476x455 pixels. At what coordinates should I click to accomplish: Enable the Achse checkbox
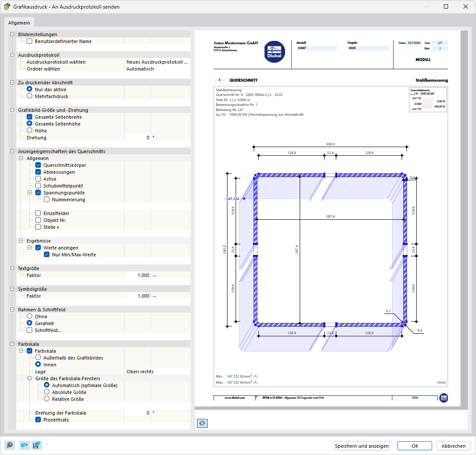(38, 179)
